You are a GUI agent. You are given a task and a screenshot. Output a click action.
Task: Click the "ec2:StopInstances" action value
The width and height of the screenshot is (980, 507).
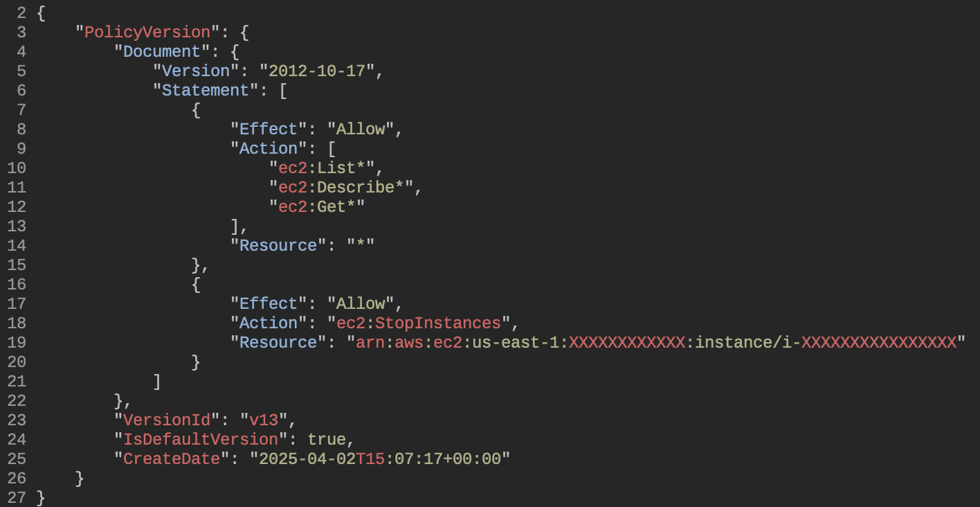[422, 323]
